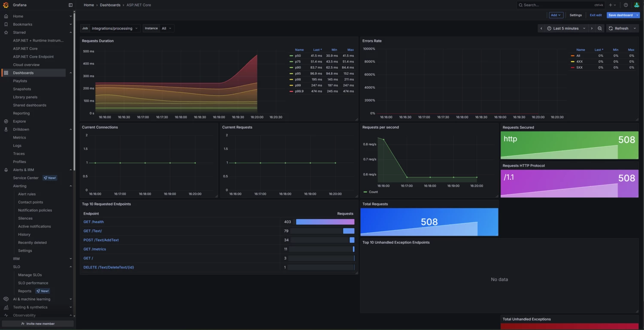Click the Drilldown icon in sidebar
Image resolution: width=644 pixels, height=330 pixels.
pyautogui.click(x=6, y=130)
